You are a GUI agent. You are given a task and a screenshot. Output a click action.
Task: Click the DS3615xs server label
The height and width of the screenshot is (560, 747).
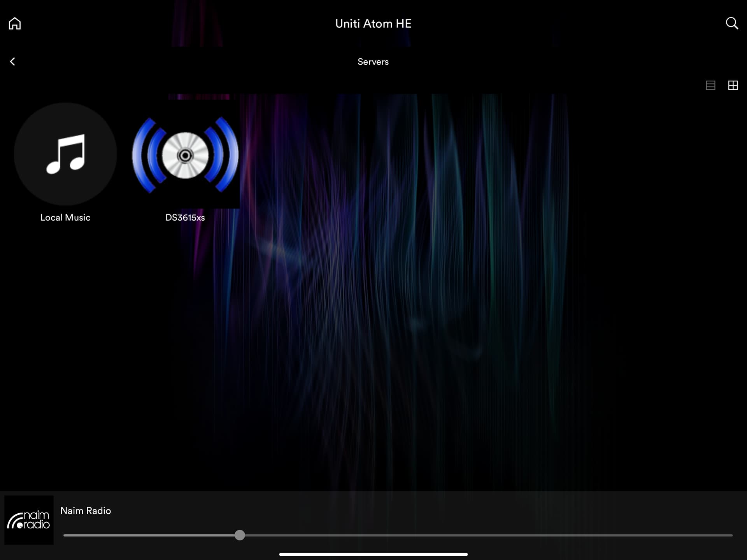point(185,218)
